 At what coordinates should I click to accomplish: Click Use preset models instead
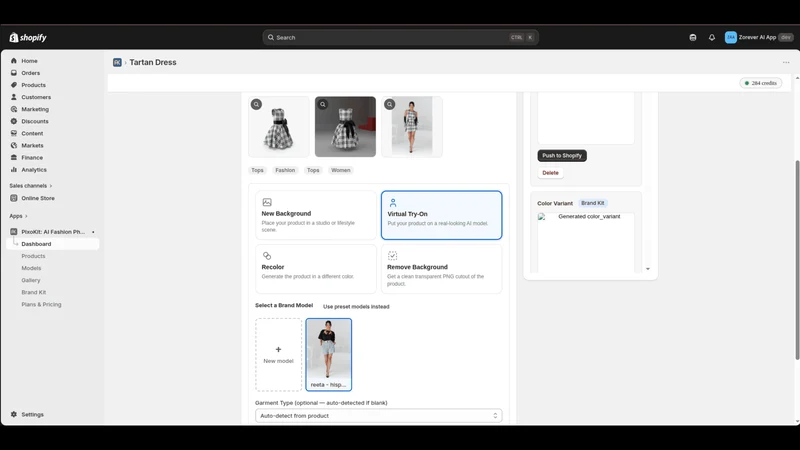(356, 307)
